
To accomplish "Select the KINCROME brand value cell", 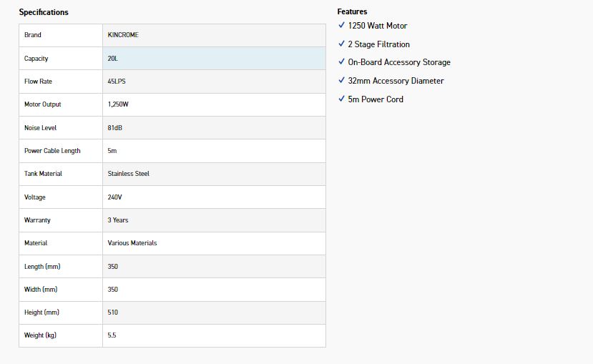I will [x=123, y=35].
